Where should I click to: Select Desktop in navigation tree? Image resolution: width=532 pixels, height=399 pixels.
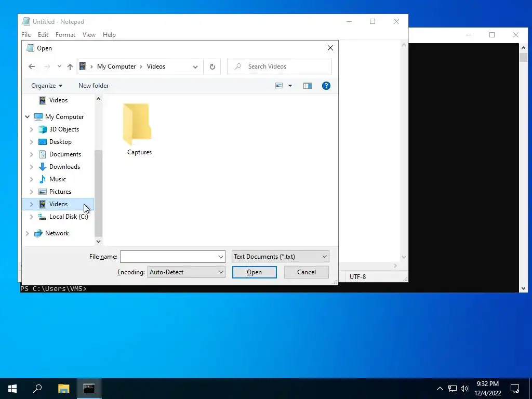[60, 142]
